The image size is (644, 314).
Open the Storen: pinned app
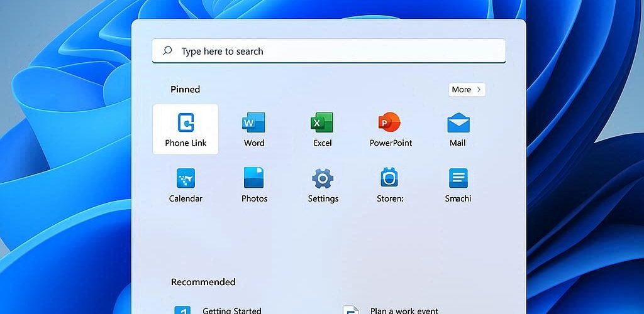pos(390,185)
